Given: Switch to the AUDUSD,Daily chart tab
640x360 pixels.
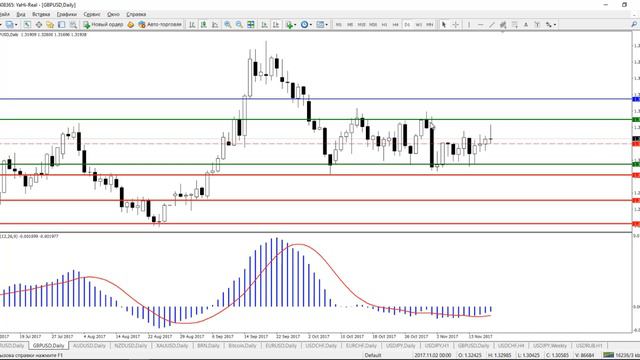Looking at the screenshot, I should click(x=89, y=346).
